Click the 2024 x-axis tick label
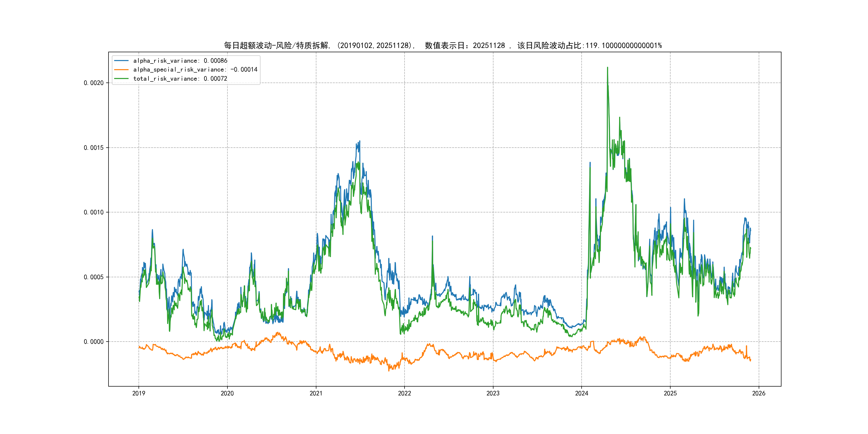 pos(582,393)
